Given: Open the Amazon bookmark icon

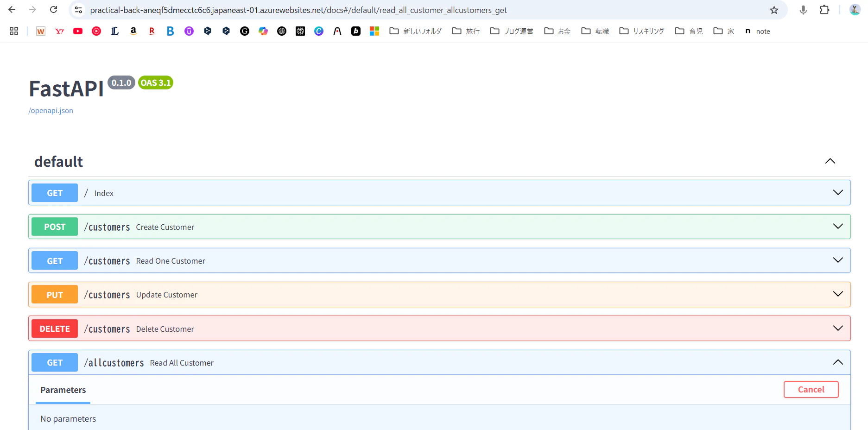Looking at the screenshot, I should pos(133,31).
